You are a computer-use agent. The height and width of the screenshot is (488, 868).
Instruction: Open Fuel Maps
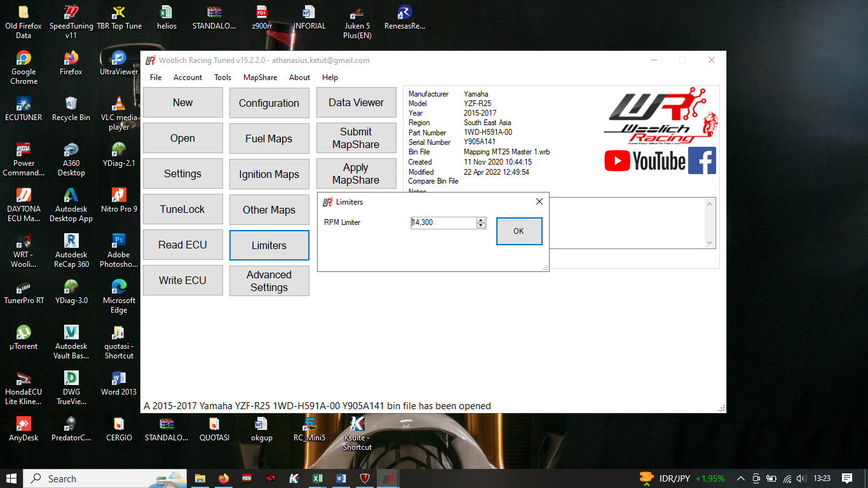click(269, 139)
